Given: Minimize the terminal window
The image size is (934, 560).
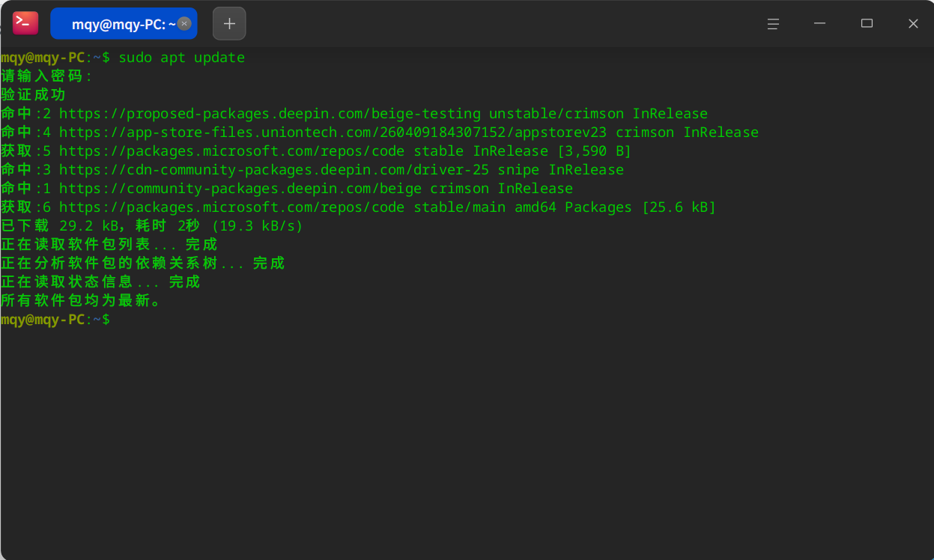Looking at the screenshot, I should click(820, 24).
